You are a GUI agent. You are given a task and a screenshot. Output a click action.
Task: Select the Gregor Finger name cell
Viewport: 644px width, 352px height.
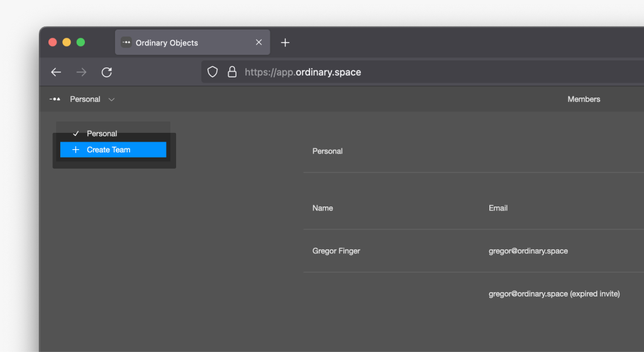tap(336, 251)
